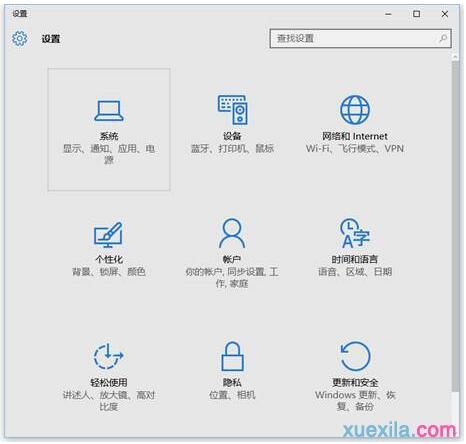The height and width of the screenshot is (444, 466).
Task: Open the 个性化 paintbrush icon
Action: (x=108, y=235)
